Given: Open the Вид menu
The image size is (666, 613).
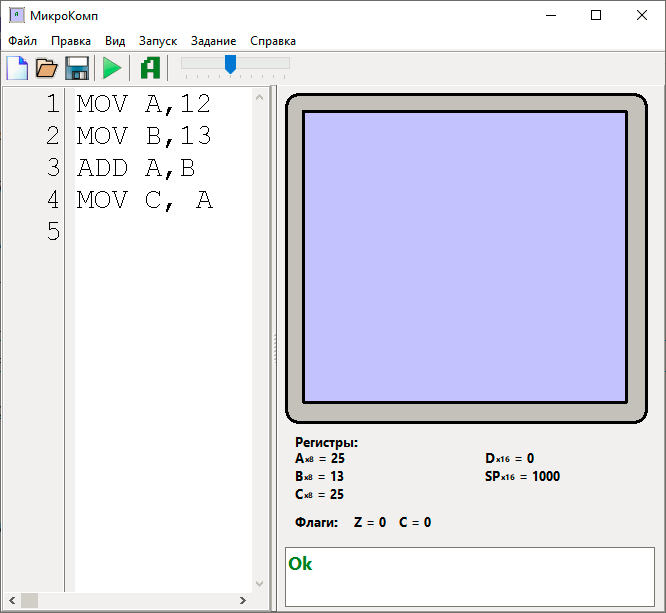Looking at the screenshot, I should (115, 41).
